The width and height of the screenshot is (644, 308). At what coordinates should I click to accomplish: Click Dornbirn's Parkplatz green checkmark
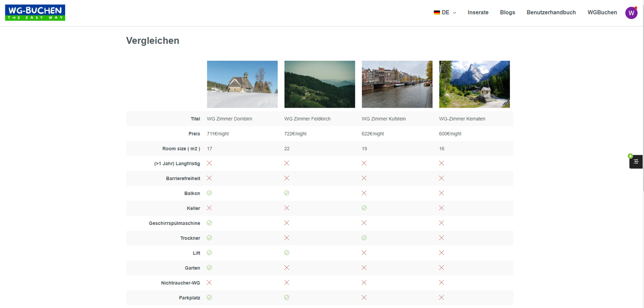[209, 298]
